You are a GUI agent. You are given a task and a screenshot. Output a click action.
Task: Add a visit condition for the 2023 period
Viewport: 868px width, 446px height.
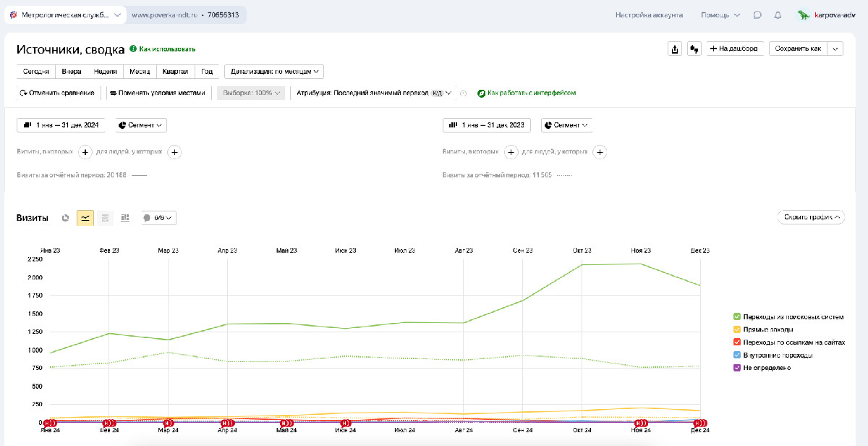511,152
